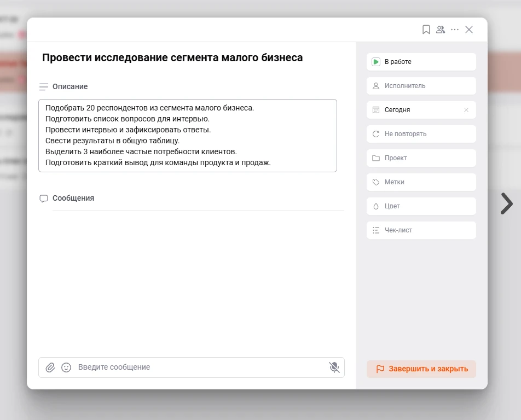
Task: Add a Чек-лист to the task
Action: tap(421, 230)
